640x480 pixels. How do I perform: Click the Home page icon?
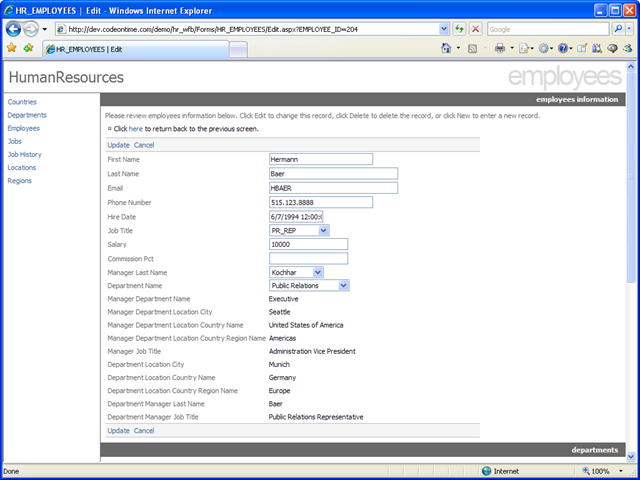(x=446, y=48)
